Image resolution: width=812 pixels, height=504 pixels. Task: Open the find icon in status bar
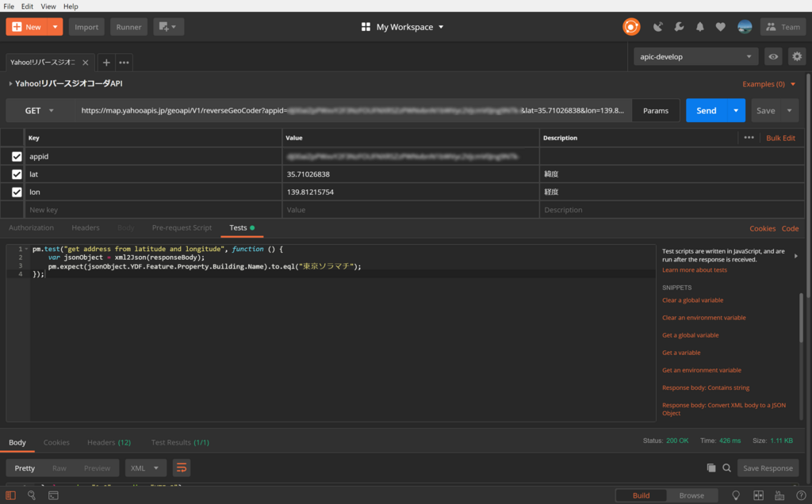click(x=32, y=495)
